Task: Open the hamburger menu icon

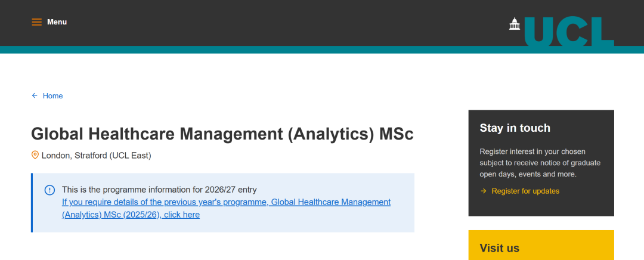Action: click(x=37, y=22)
